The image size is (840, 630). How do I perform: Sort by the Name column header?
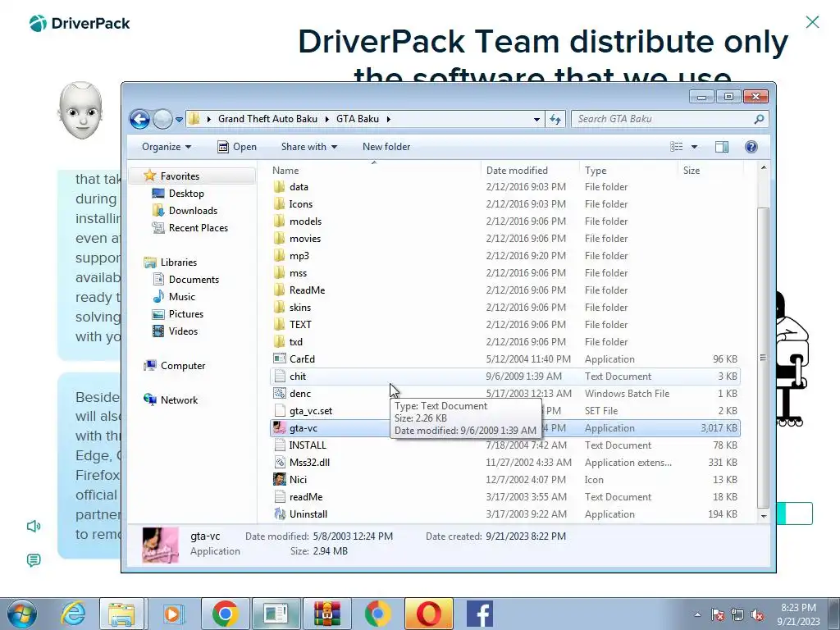374,171
